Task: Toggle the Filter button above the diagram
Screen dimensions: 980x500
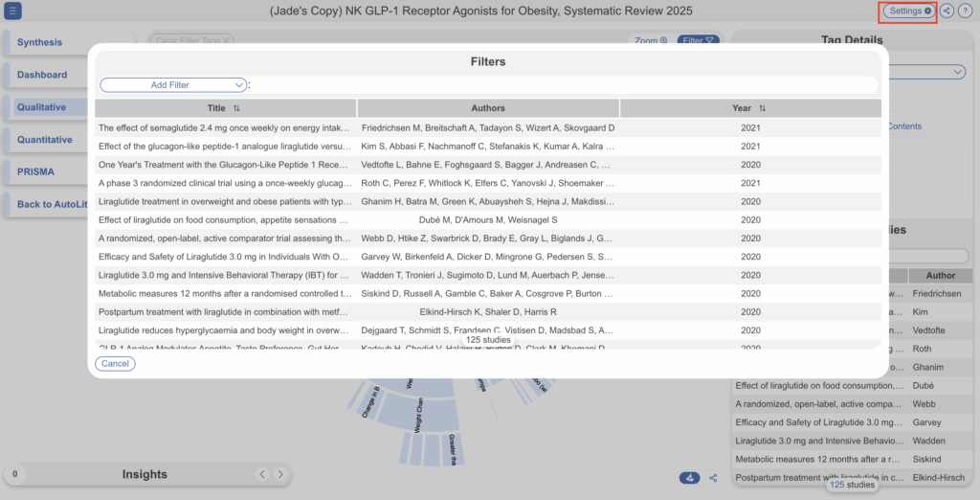Action: tap(698, 40)
